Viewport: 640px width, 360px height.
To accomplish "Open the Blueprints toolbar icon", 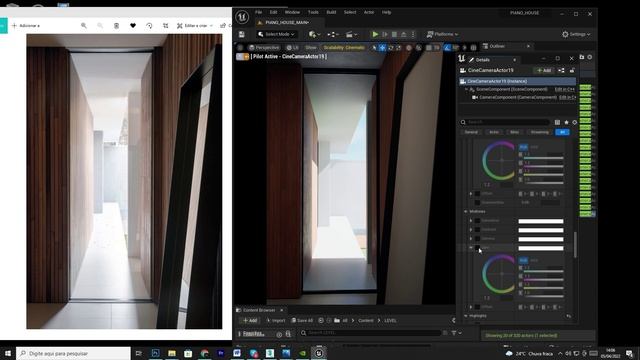I will [333, 34].
